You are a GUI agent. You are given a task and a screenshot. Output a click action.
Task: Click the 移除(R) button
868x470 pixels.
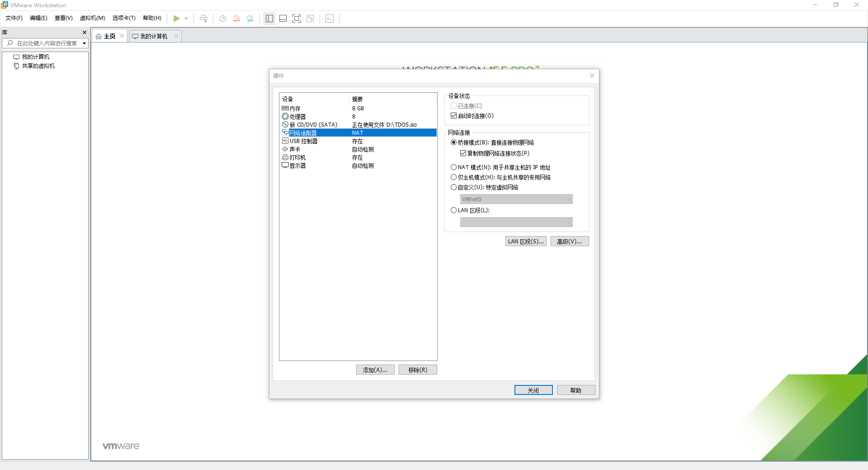418,370
